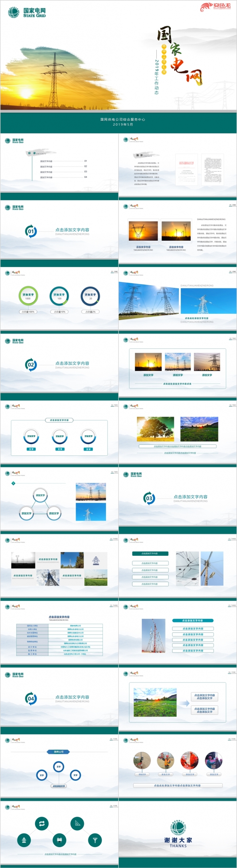Click the dark blue ring showing 20

(x=90, y=296)
